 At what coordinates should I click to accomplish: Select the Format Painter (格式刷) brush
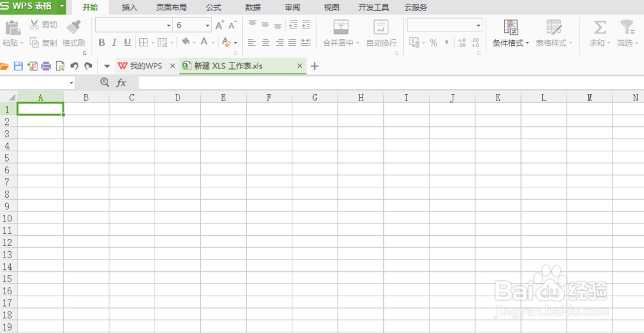click(73, 26)
